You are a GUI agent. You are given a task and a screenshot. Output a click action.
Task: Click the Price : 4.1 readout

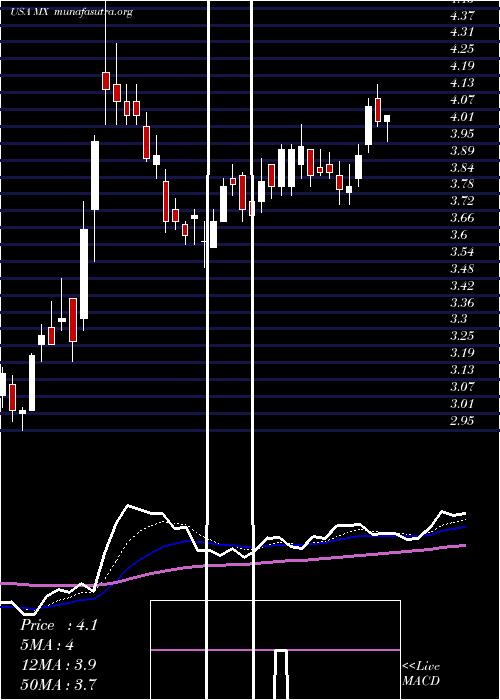pos(59,625)
